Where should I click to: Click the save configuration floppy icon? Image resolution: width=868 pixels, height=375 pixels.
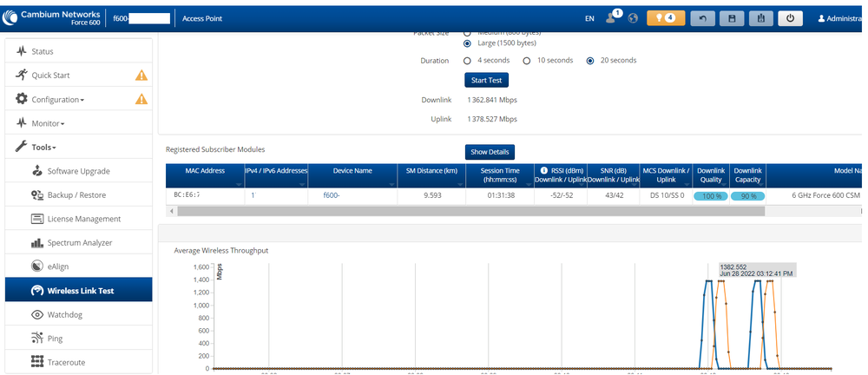click(732, 18)
